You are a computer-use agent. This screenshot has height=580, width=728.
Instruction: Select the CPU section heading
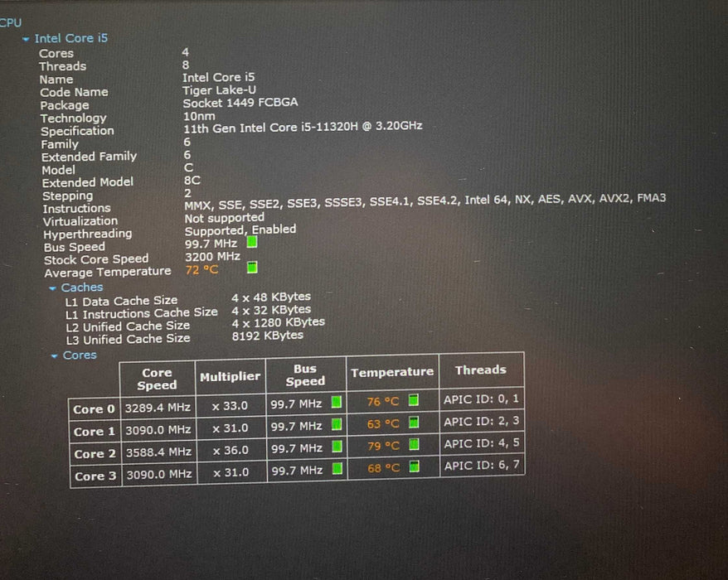pos(10,22)
